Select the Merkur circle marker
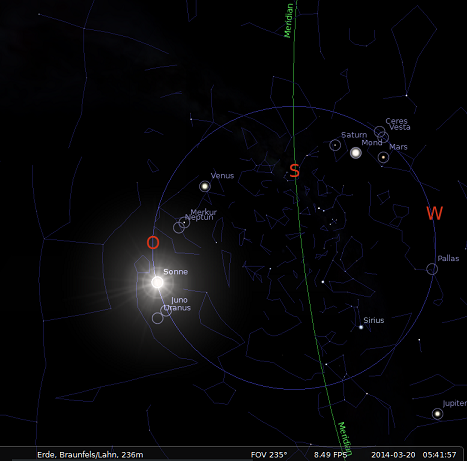467x465 pixels. [184, 222]
